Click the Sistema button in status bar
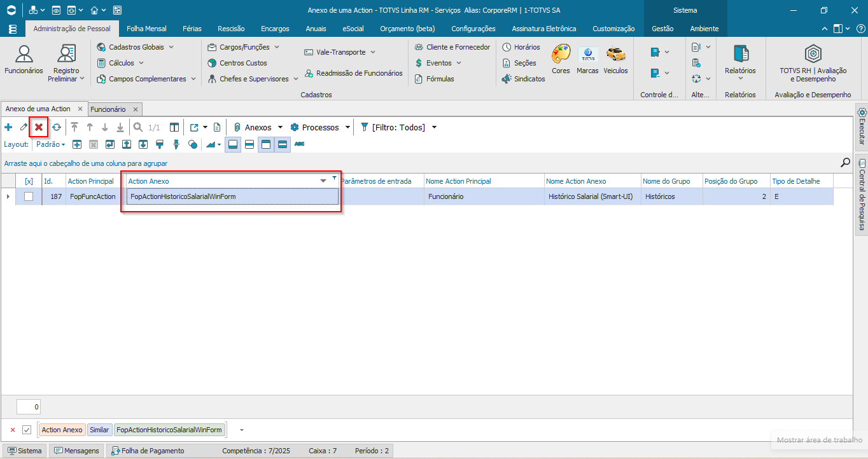The width and height of the screenshot is (868, 459). (25, 451)
